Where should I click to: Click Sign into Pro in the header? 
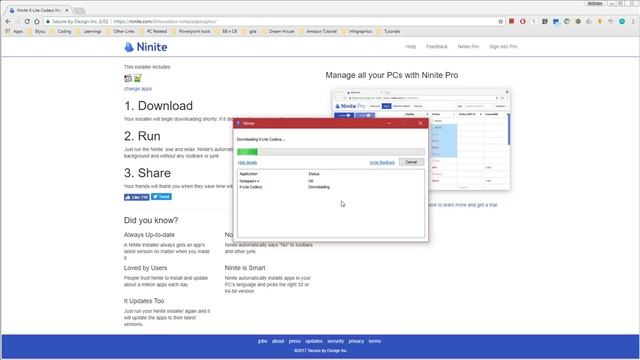click(503, 47)
